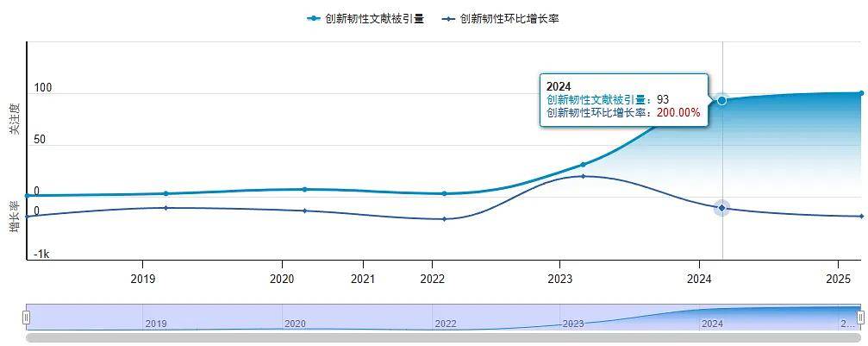The image size is (868, 346).
Task: Click the 2024 citation data point marker
Action: point(721,100)
